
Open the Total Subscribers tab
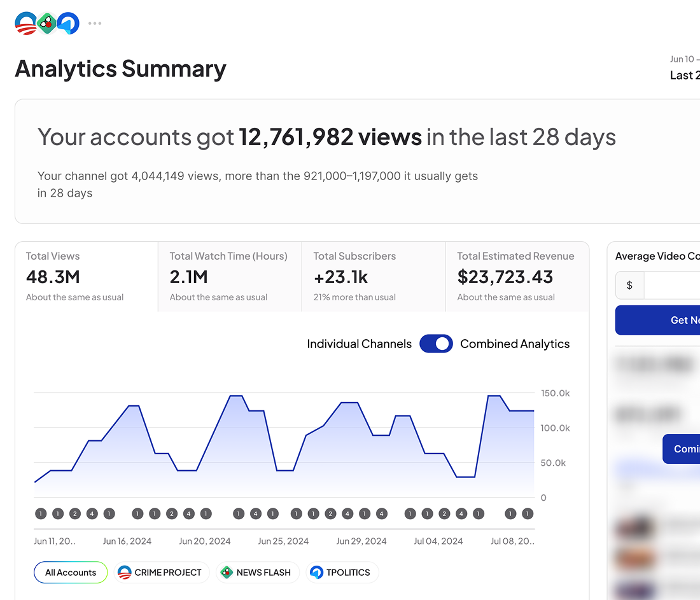click(373, 277)
